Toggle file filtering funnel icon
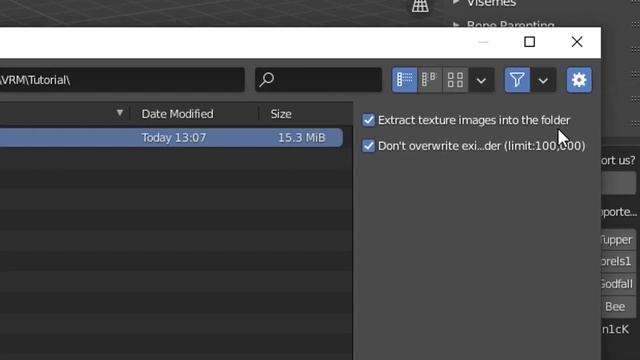 pyautogui.click(x=517, y=80)
